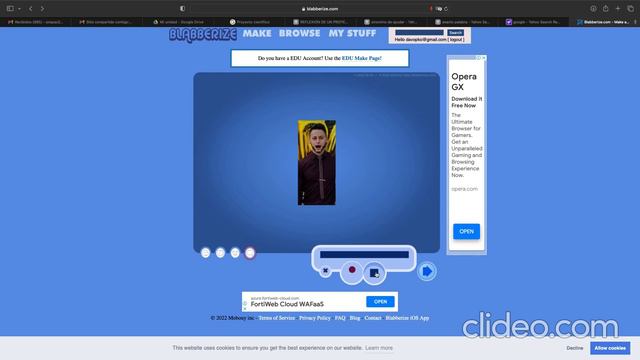Switch to the REFLEXION DE UN PROFE tab
The image size is (640, 360).
320,22
